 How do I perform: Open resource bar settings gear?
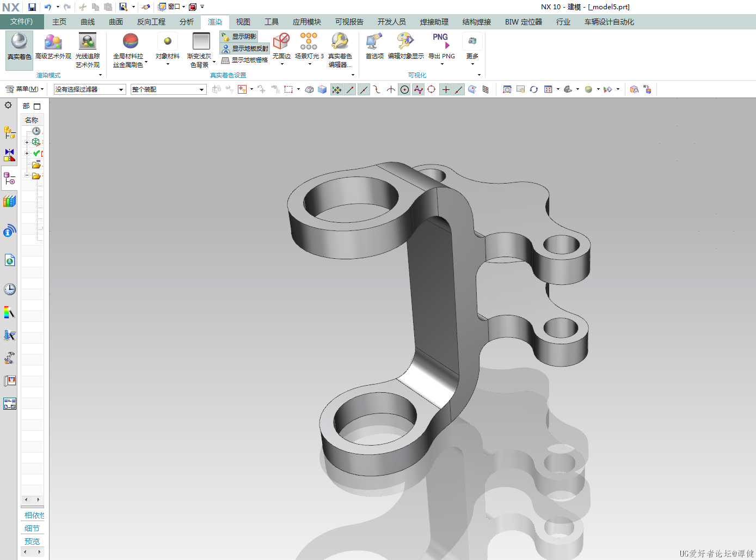click(x=8, y=105)
